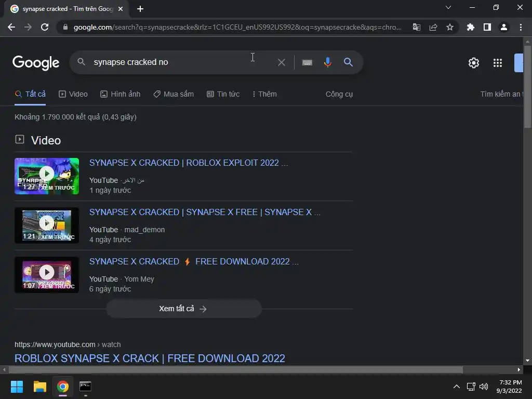Play the 1:07 video thumbnail preview
The image size is (532, 399).
coord(47,275)
